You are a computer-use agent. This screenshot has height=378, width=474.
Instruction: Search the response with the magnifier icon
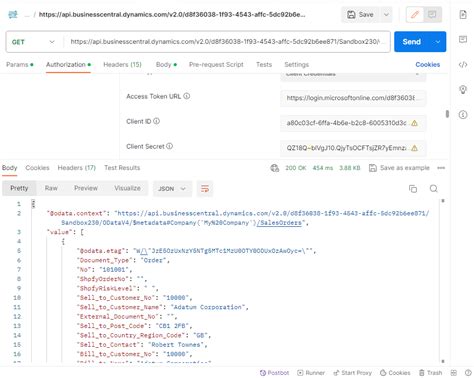pyautogui.click(x=433, y=189)
